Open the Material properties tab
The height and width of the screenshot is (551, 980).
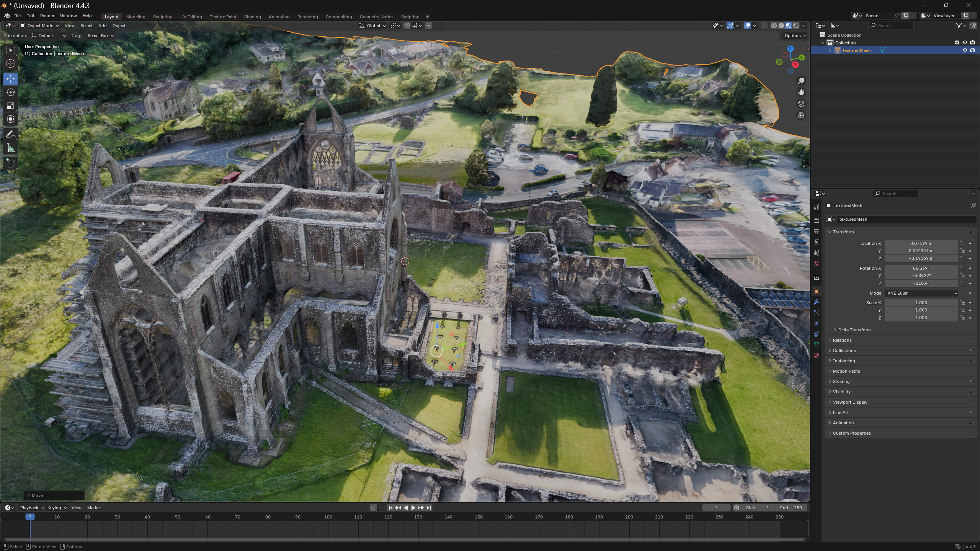[x=817, y=355]
